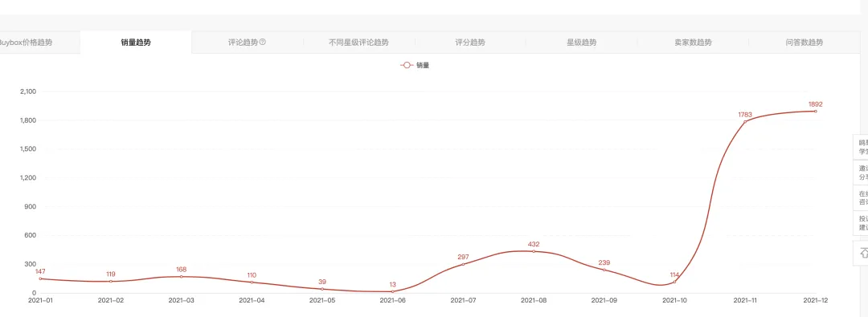Viewport: 868px width, 317px height.
Task: Switch to the 评分趋势 tab
Action: click(470, 43)
